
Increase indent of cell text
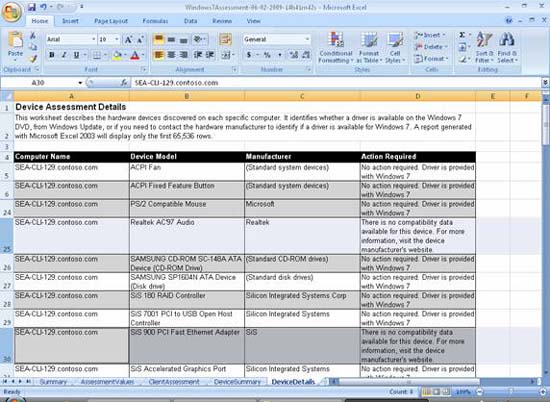click(210, 55)
